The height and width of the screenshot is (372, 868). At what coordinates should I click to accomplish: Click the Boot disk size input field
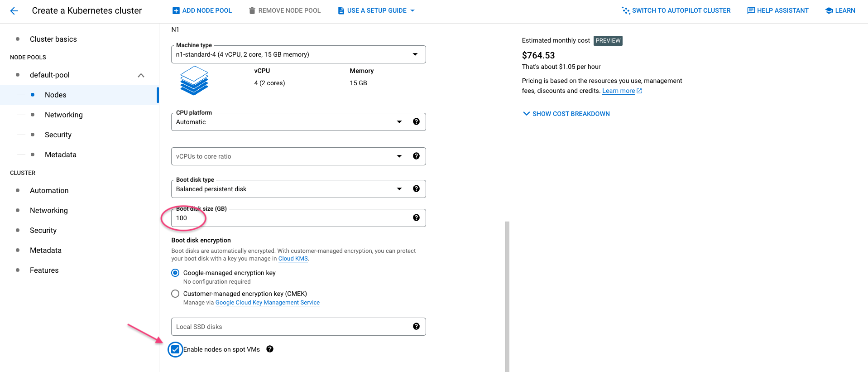pos(298,218)
